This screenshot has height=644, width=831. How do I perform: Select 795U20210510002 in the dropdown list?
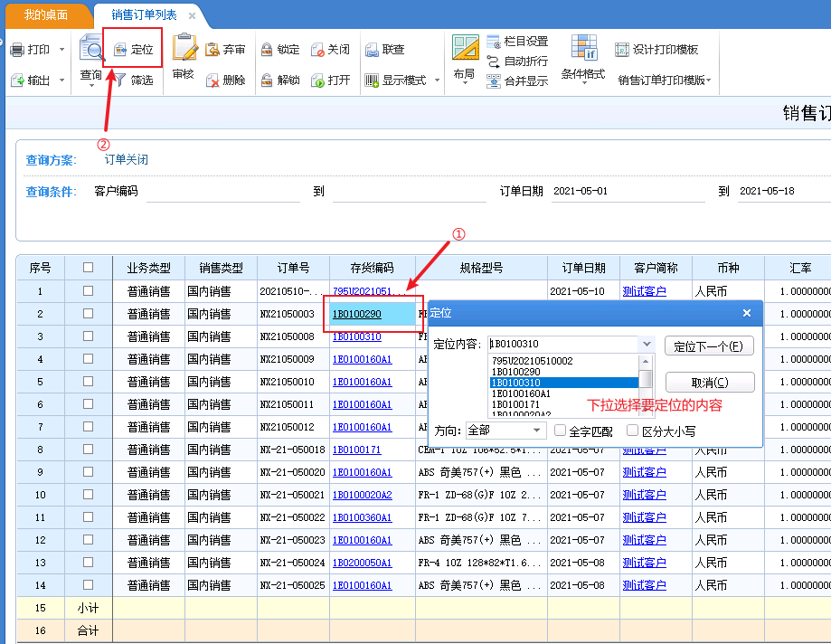564,361
